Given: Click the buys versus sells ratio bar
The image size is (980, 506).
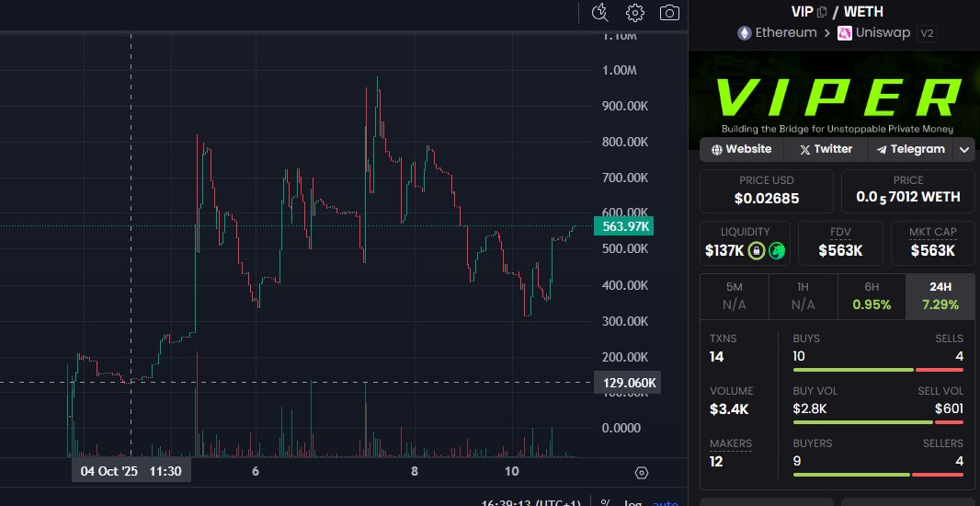Looking at the screenshot, I should [878, 370].
